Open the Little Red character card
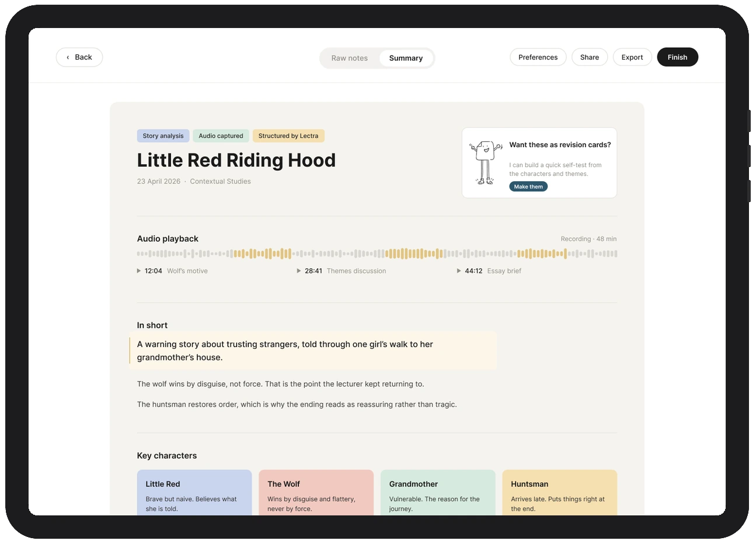 tap(194, 493)
